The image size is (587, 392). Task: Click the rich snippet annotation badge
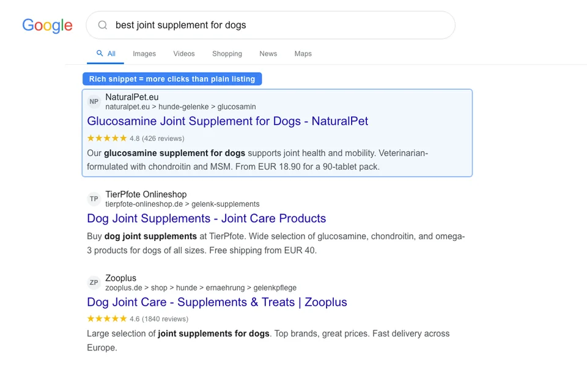click(x=172, y=79)
